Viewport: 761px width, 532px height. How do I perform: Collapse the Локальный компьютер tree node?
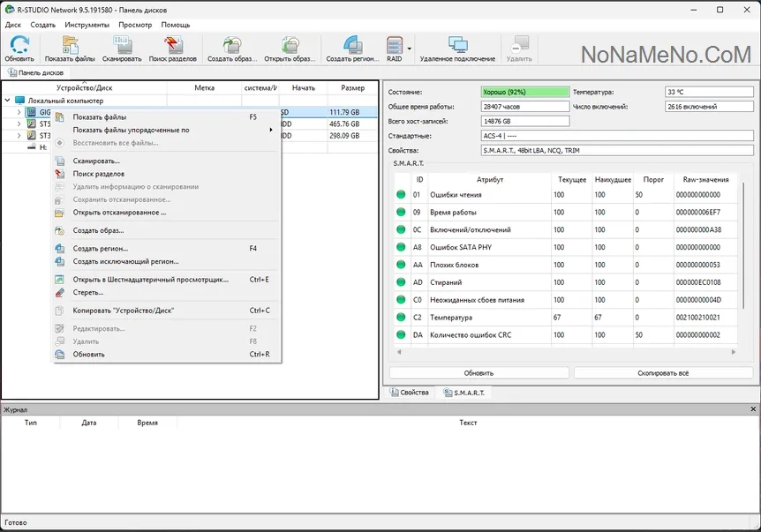coord(8,101)
